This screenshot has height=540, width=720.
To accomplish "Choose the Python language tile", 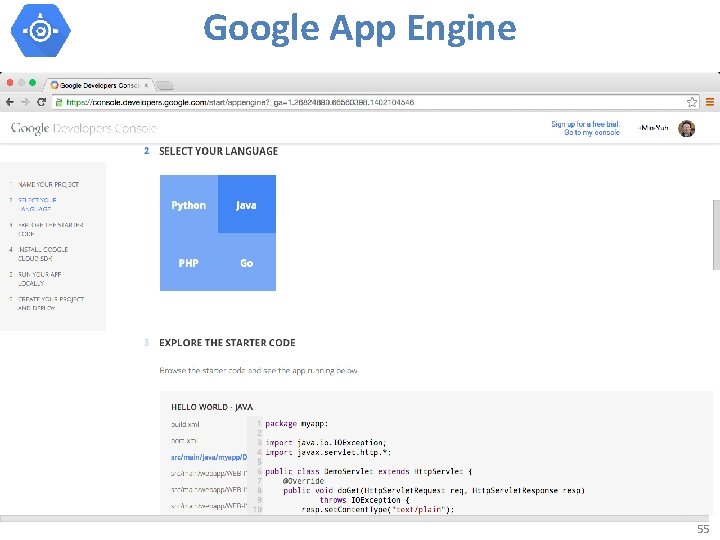I will point(189,204).
